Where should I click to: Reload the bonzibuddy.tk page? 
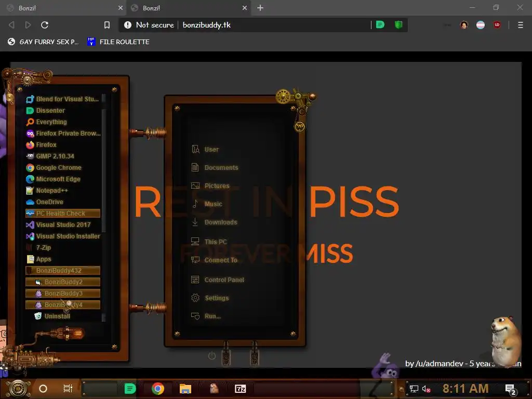tap(45, 25)
